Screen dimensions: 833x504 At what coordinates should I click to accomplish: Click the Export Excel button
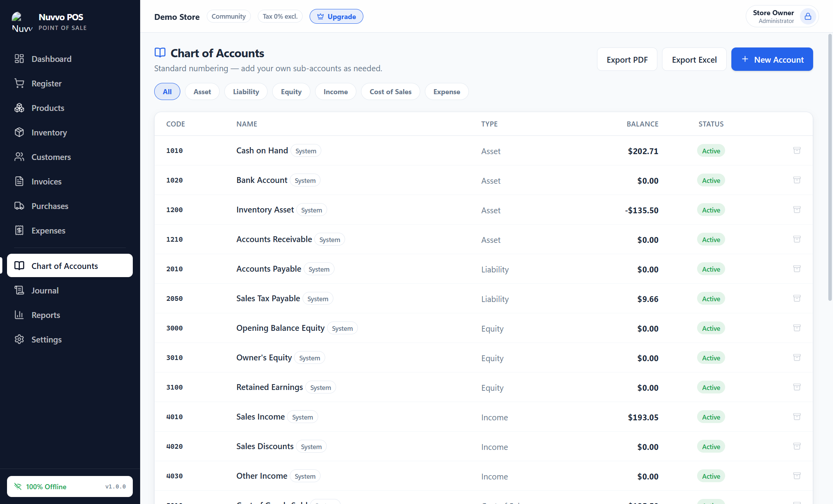(x=694, y=60)
